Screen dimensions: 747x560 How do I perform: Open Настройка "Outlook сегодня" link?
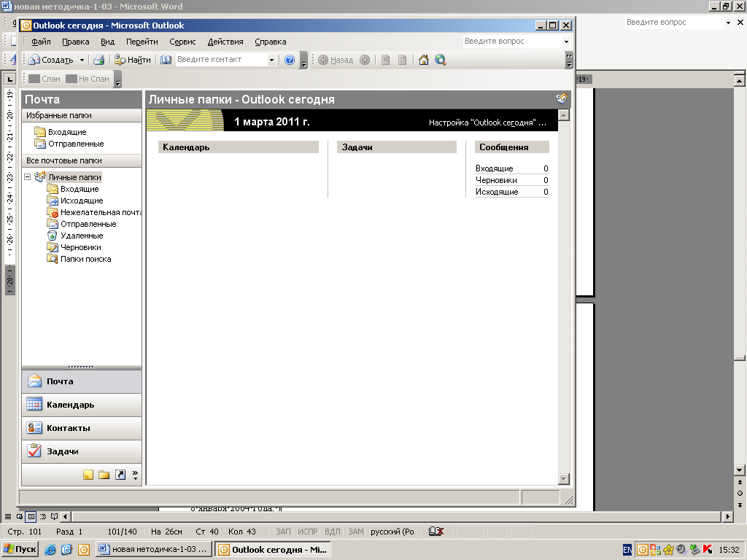(487, 122)
